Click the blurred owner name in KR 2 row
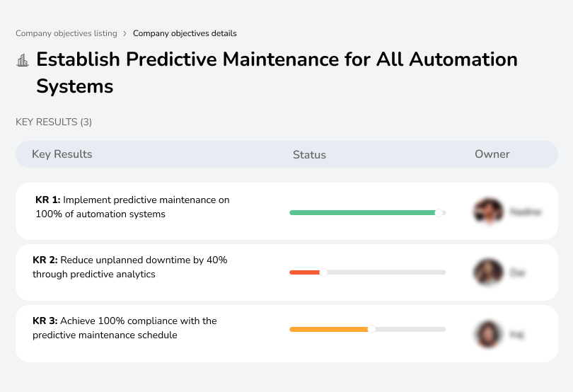The width and height of the screenshot is (573, 392). (517, 273)
